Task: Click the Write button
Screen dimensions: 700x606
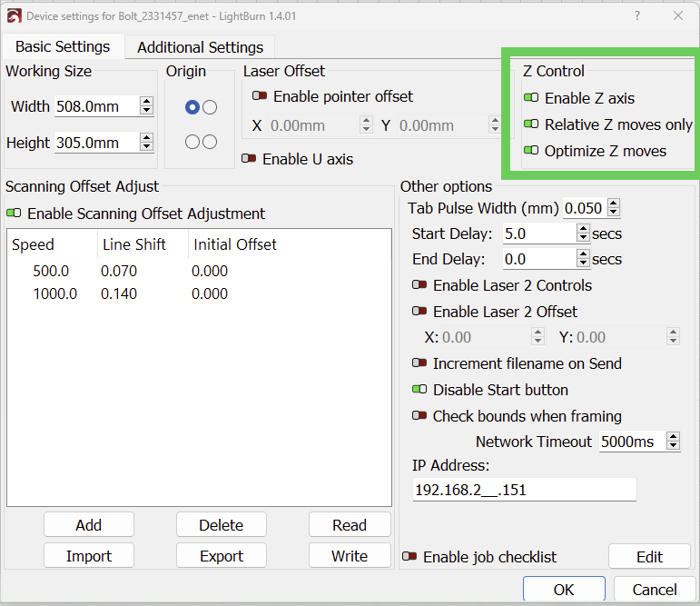Action: pos(350,555)
